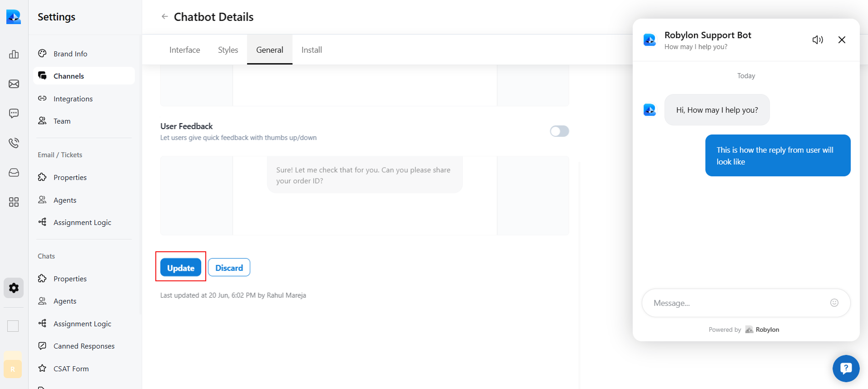Screen dimensions: 868x389
Task: Switch to the Styles tab
Action: click(x=228, y=50)
